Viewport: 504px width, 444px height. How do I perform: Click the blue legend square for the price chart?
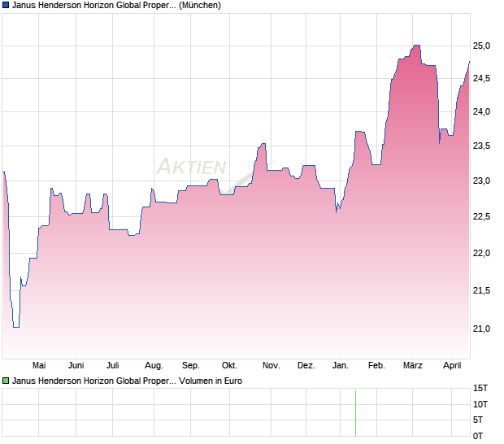[x=6, y=6]
